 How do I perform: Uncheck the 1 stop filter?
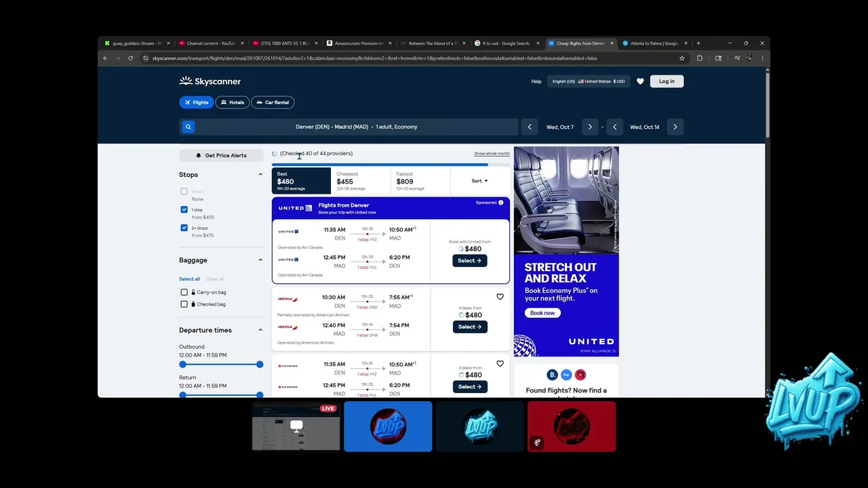[184, 209]
